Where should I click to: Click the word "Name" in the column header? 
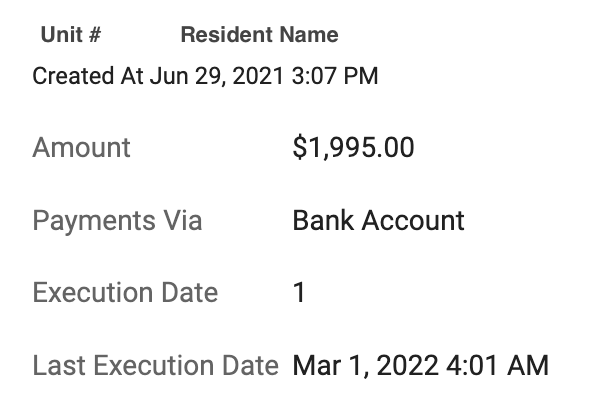(x=309, y=35)
